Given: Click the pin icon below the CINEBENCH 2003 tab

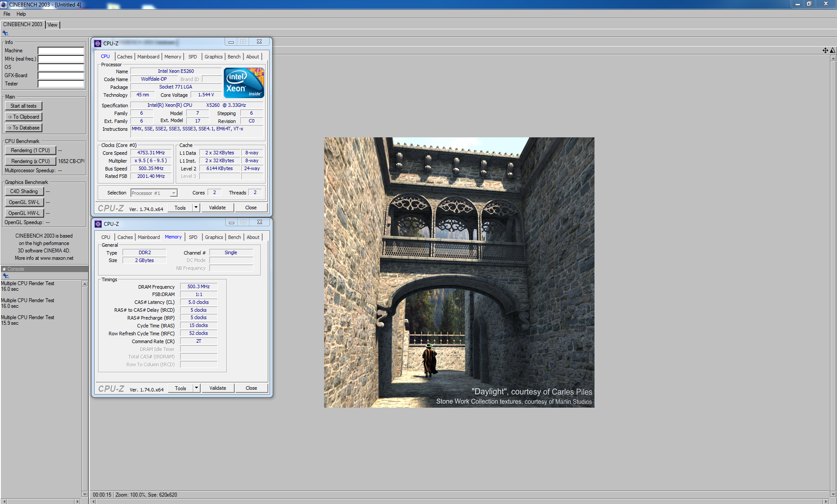Looking at the screenshot, I should (5, 33).
